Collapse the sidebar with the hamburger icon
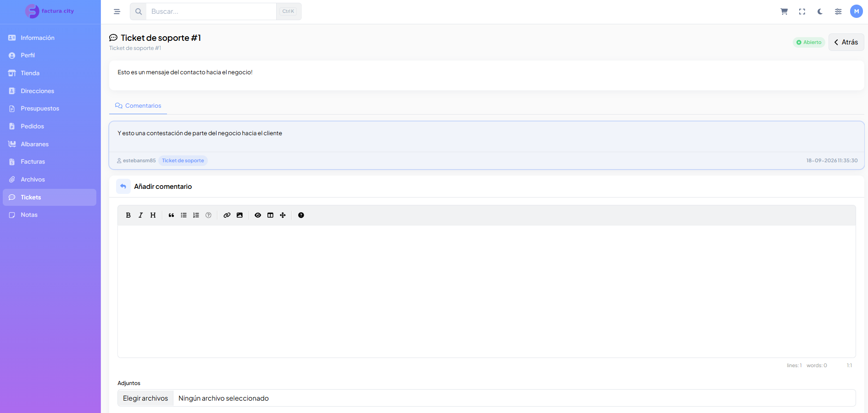 click(117, 11)
